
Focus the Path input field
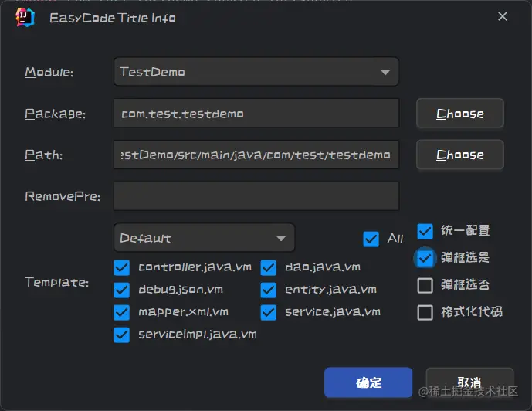pyautogui.click(x=256, y=155)
